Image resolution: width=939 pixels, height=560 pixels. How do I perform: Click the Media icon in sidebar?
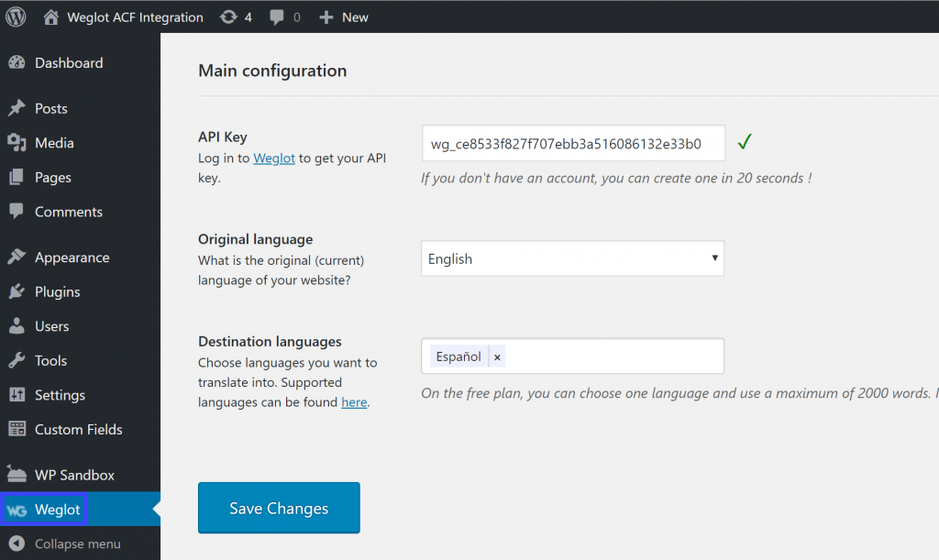[x=17, y=142]
